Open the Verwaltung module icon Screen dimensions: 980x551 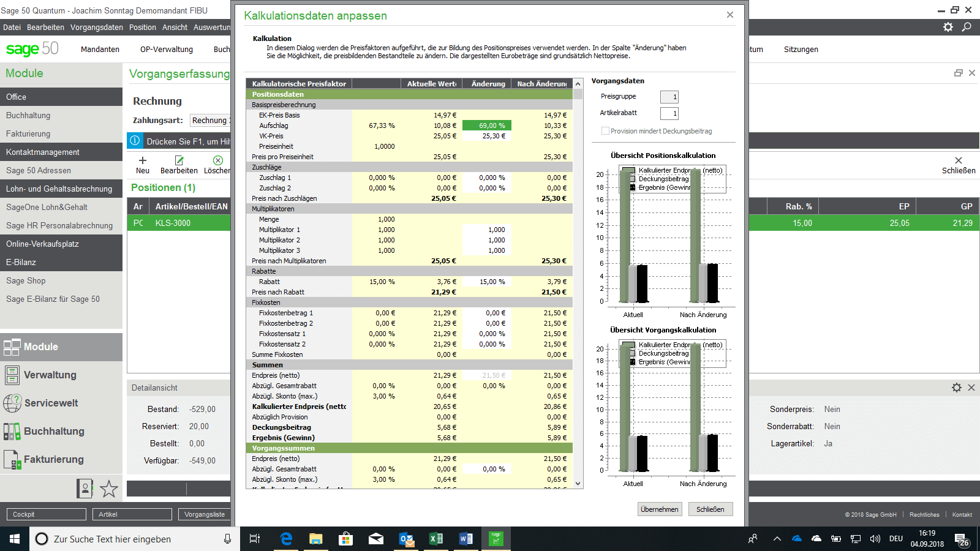point(12,375)
